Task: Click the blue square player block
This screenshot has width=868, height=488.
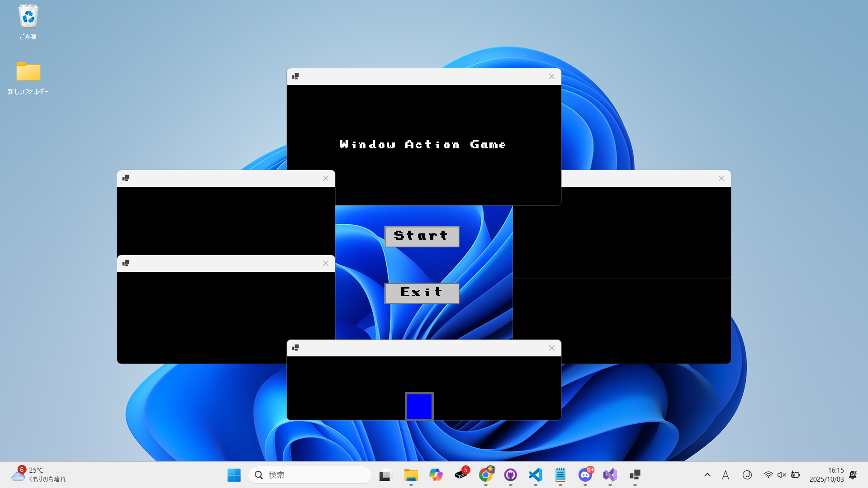Action: coord(419,406)
